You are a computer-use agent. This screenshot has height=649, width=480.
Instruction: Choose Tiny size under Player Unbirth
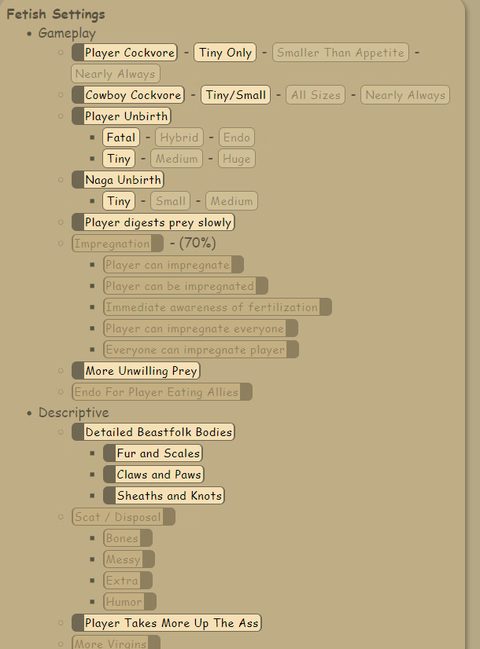point(118,159)
